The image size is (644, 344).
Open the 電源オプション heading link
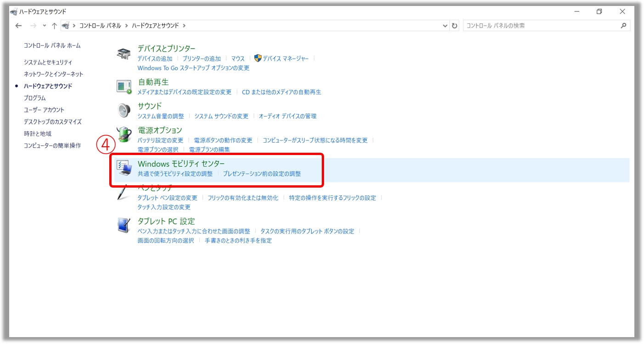(160, 130)
